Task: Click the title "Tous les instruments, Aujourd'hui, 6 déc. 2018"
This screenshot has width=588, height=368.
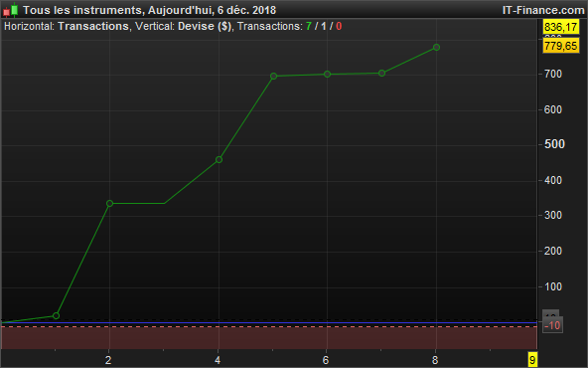Action: pos(149,10)
